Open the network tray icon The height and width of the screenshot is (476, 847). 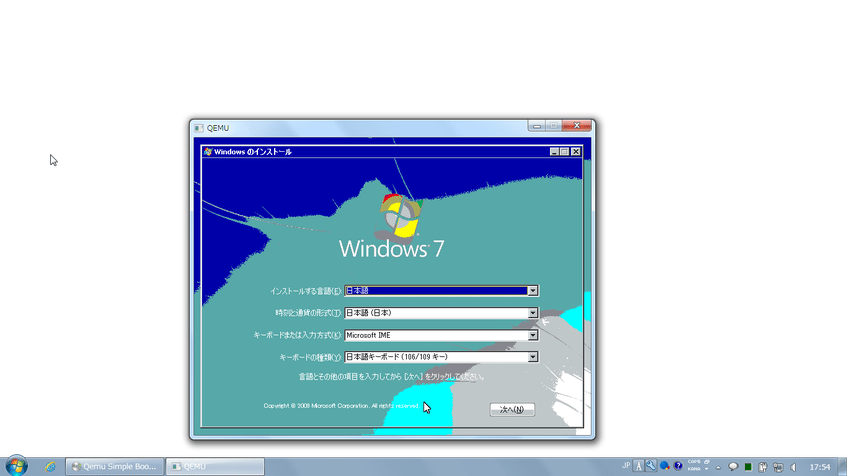point(778,467)
